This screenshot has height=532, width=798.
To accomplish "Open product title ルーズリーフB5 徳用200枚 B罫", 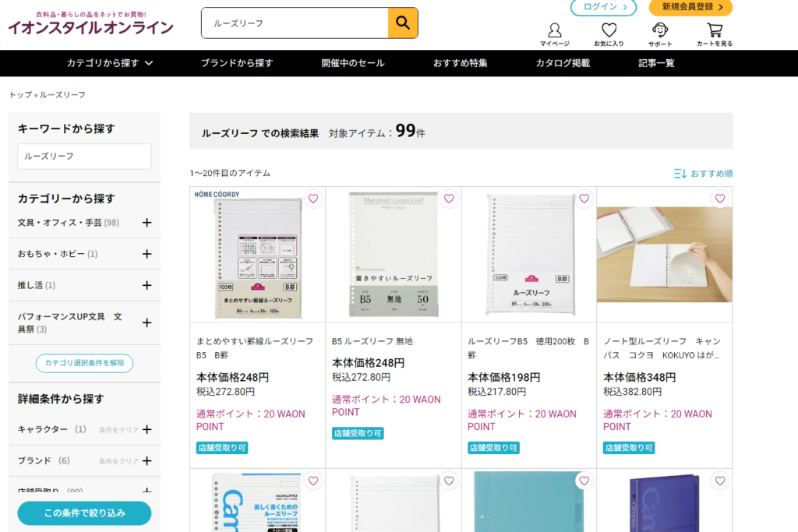I will point(528,348).
